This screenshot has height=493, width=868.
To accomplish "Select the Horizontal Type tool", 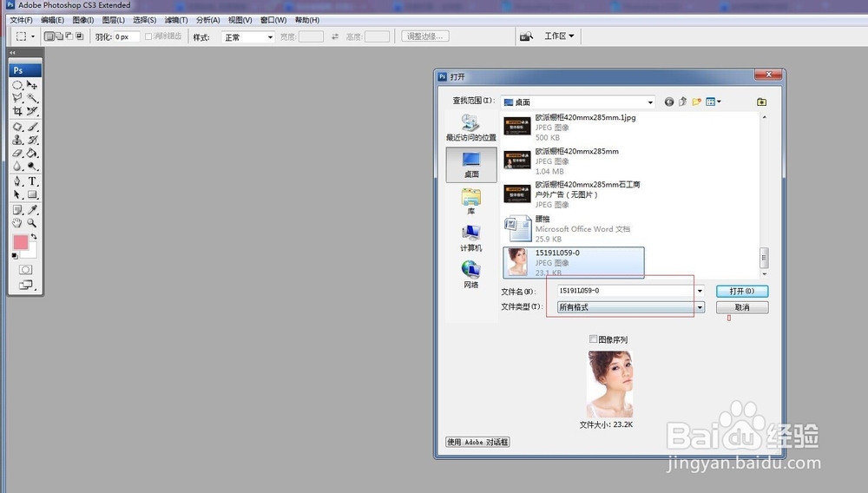I will pos(33,181).
